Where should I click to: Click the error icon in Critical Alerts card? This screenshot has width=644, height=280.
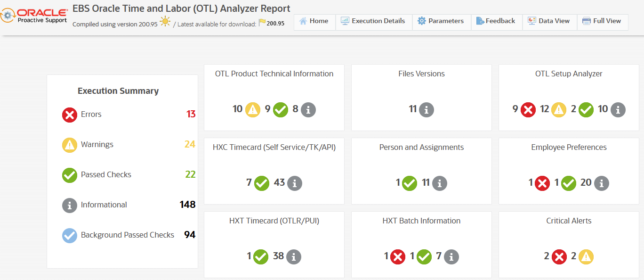pyautogui.click(x=559, y=257)
